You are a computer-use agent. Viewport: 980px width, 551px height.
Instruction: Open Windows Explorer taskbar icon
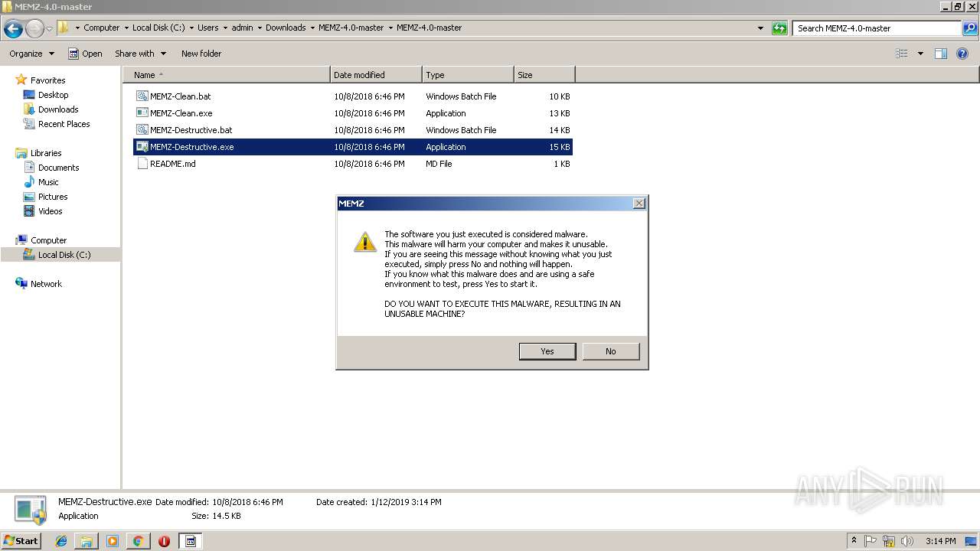coord(87,541)
